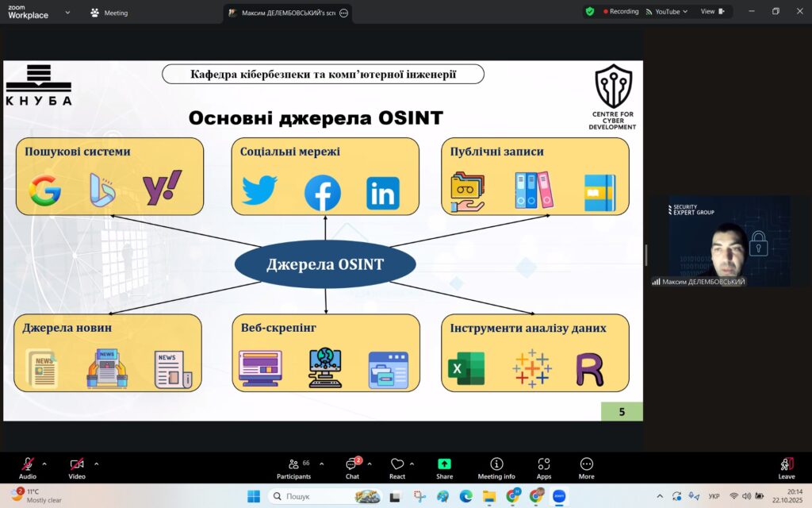
Task: Open the More options menu
Action: point(586,465)
